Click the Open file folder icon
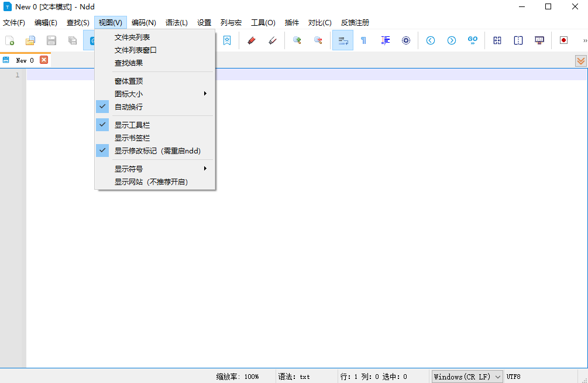The height and width of the screenshot is (383, 588). [30, 40]
